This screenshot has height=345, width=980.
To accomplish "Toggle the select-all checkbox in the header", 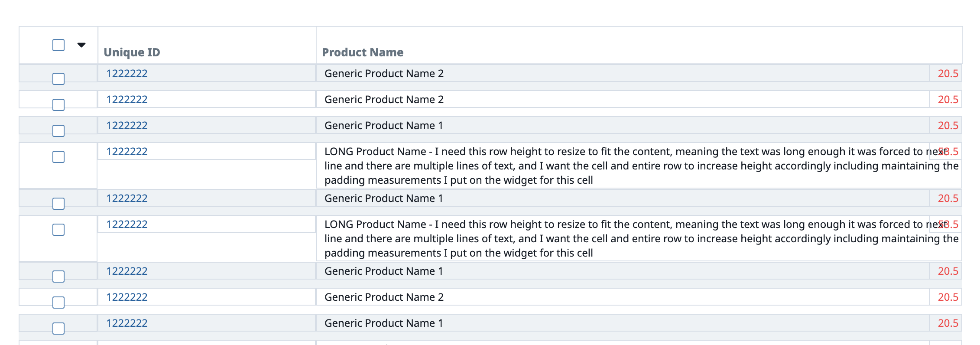I will coord(58,45).
